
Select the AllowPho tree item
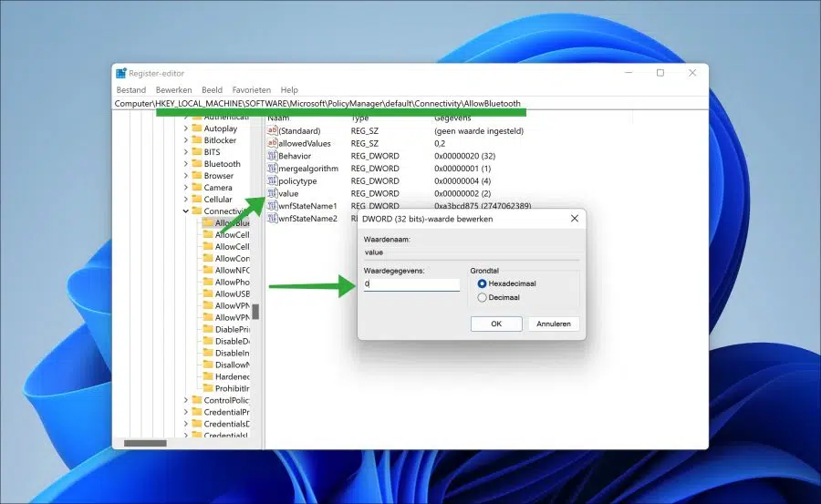click(232, 283)
